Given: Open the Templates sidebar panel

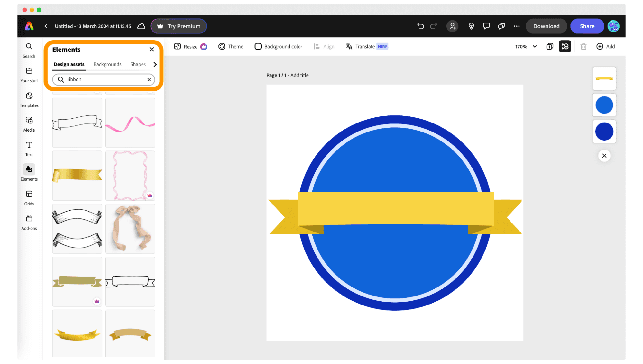Looking at the screenshot, I should [x=29, y=99].
